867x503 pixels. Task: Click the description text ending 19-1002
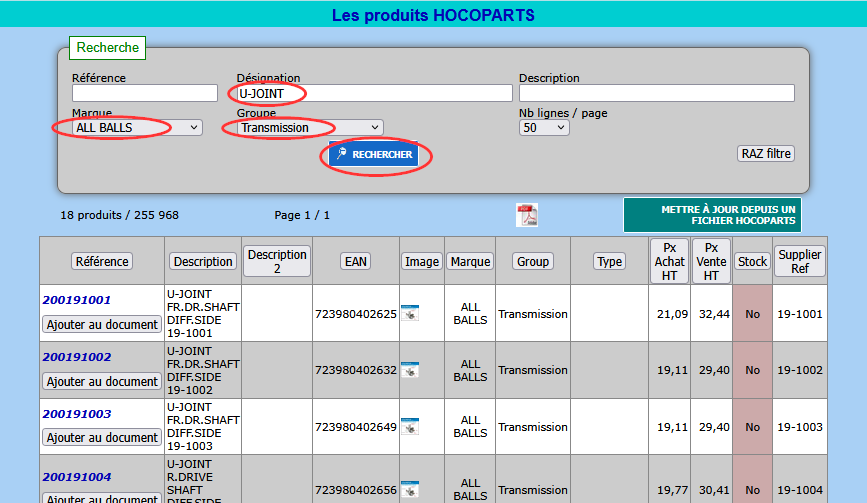tap(203, 370)
